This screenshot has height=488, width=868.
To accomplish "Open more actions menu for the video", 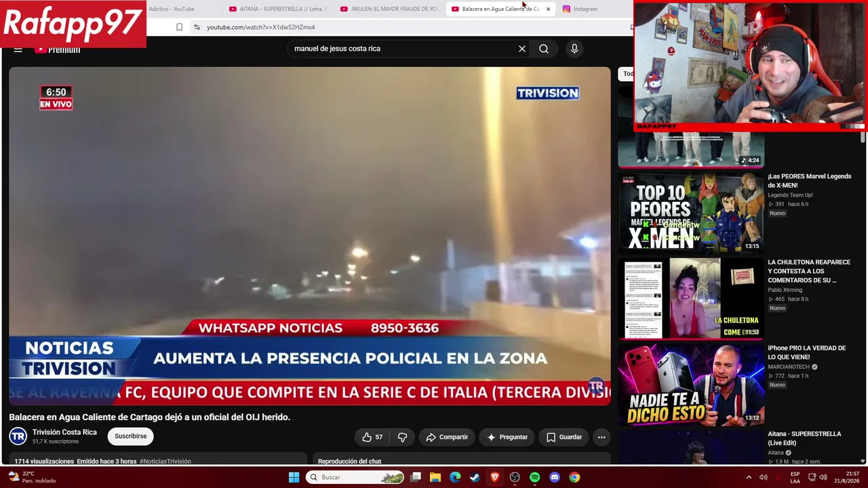I will pos(601,437).
